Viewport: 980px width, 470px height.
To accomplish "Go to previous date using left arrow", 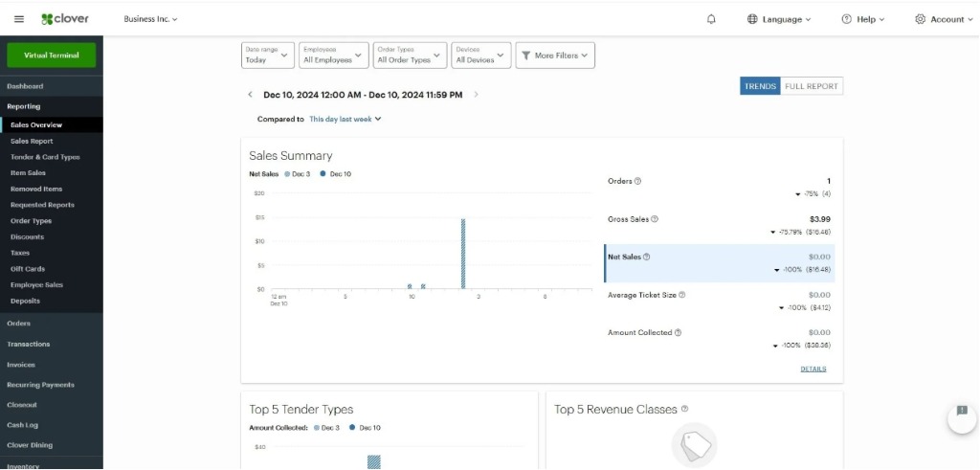I will (x=251, y=95).
